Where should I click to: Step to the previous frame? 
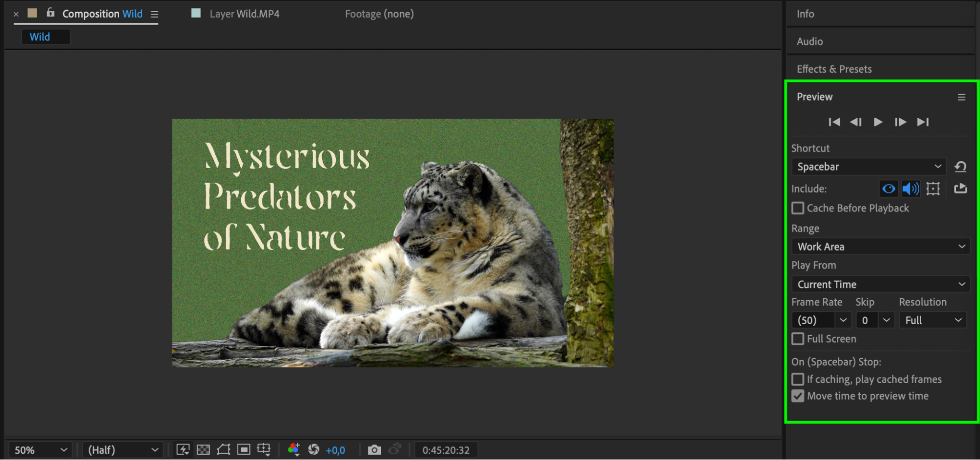pyautogui.click(x=856, y=122)
